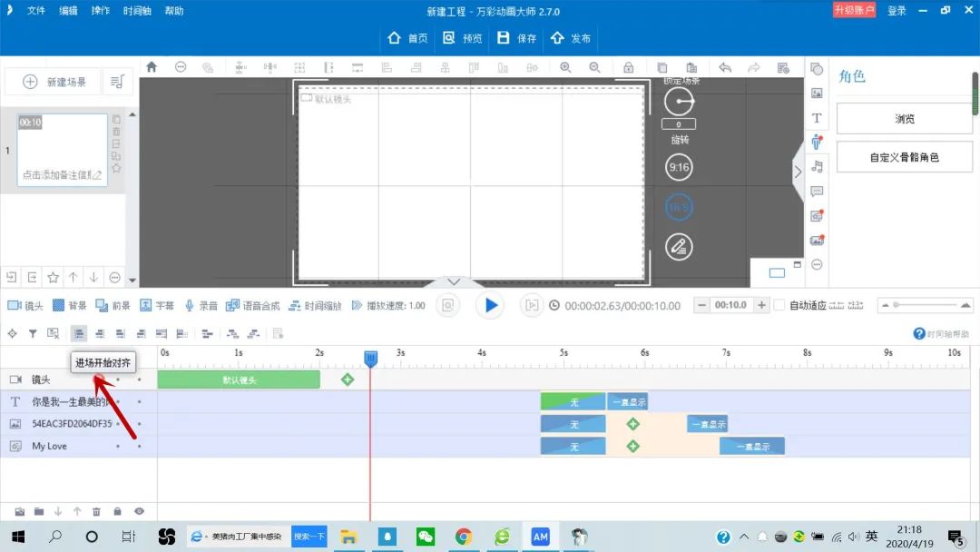Open the 编辑 menu
The height and width of the screenshot is (552, 980).
pos(68,11)
